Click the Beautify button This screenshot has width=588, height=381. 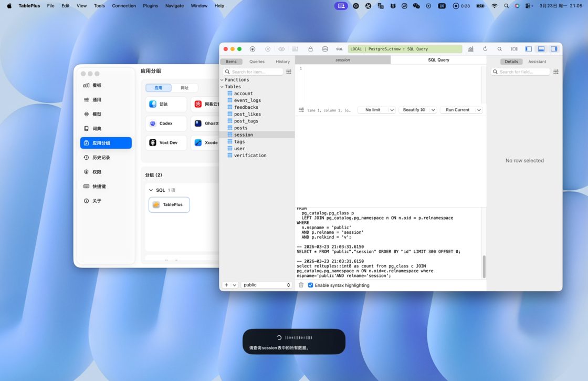[x=414, y=110]
